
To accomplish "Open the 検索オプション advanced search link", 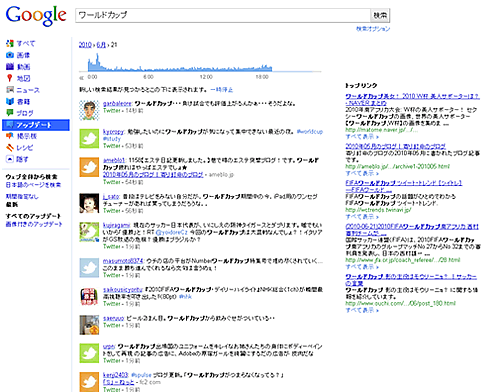I will (x=373, y=29).
